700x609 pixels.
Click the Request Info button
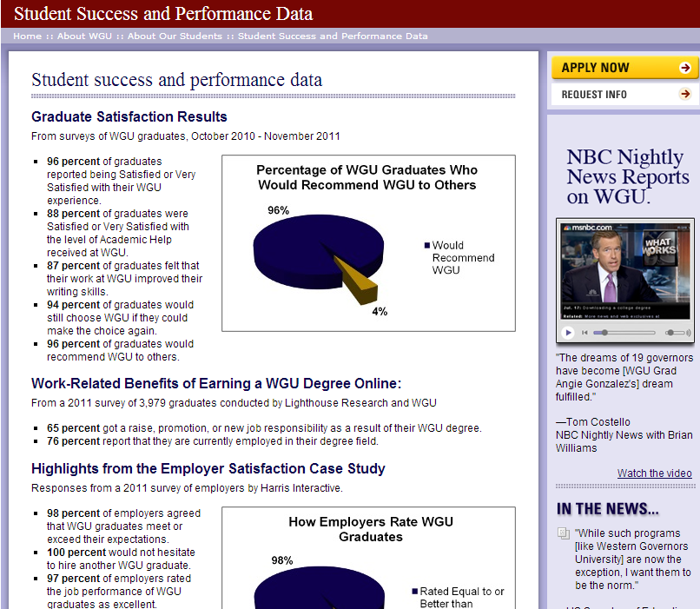(624, 94)
